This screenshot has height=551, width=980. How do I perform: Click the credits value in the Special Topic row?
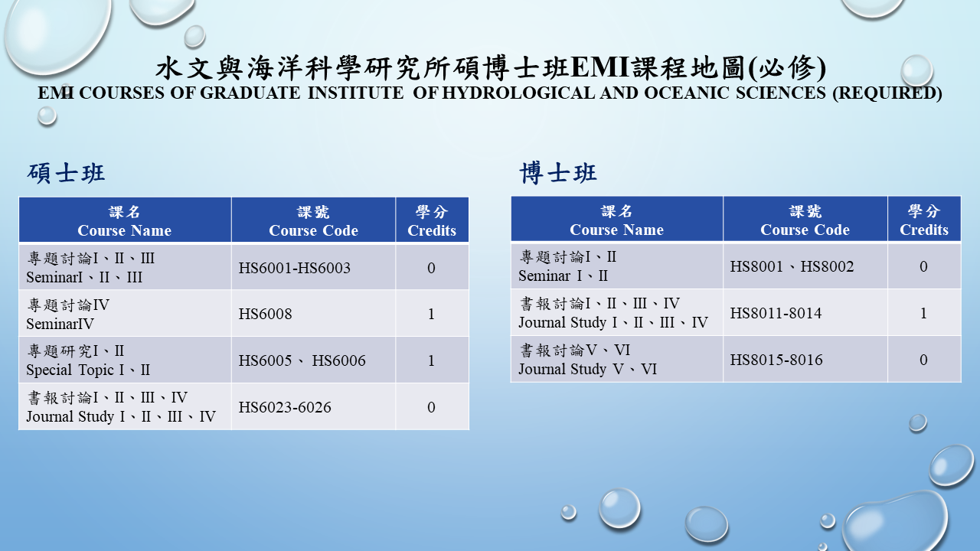pos(432,360)
